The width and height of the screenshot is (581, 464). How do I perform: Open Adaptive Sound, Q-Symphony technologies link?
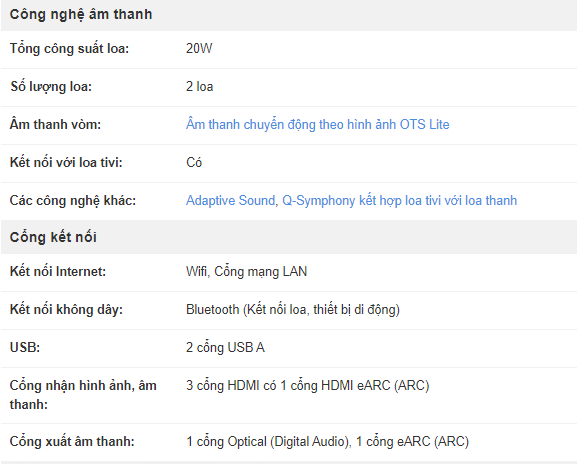tap(351, 200)
